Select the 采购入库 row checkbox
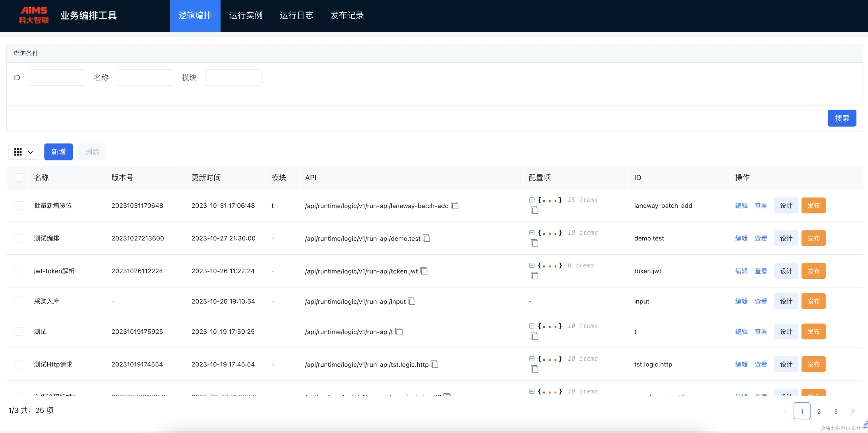868x433 pixels. 19,301
